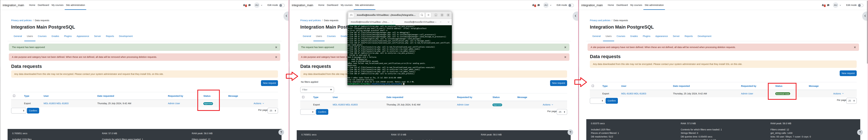Go to Dashboard in middle panel navbar

coord(332,5)
